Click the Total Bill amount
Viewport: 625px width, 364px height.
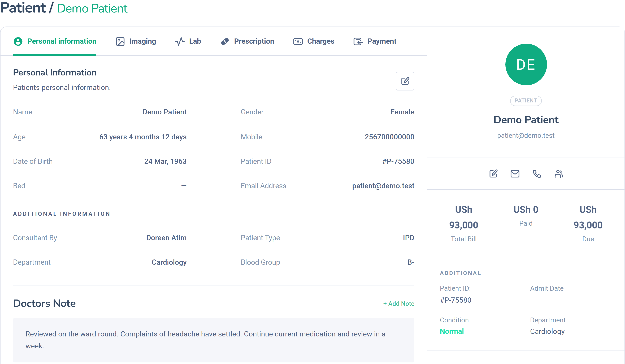coord(463,217)
